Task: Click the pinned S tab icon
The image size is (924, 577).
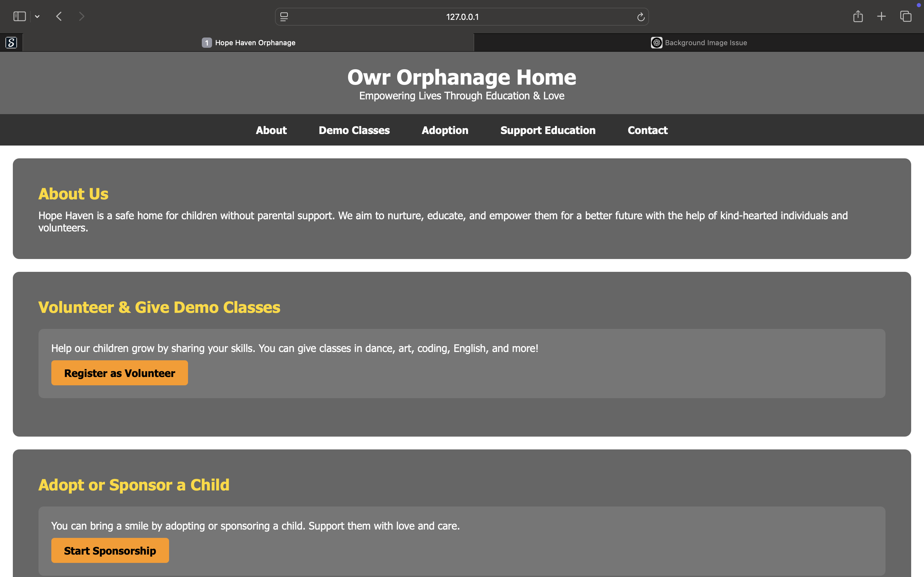Action: click(12, 42)
